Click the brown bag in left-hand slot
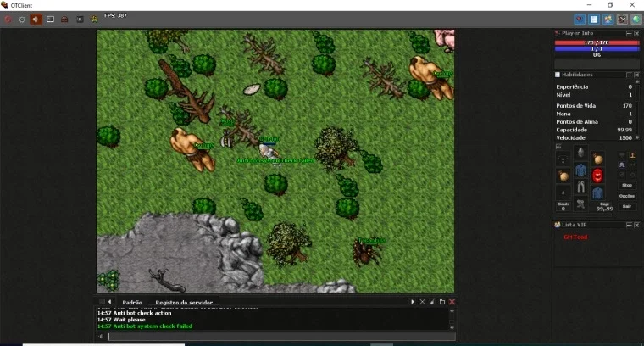This screenshot has height=346, width=644. 563,176
